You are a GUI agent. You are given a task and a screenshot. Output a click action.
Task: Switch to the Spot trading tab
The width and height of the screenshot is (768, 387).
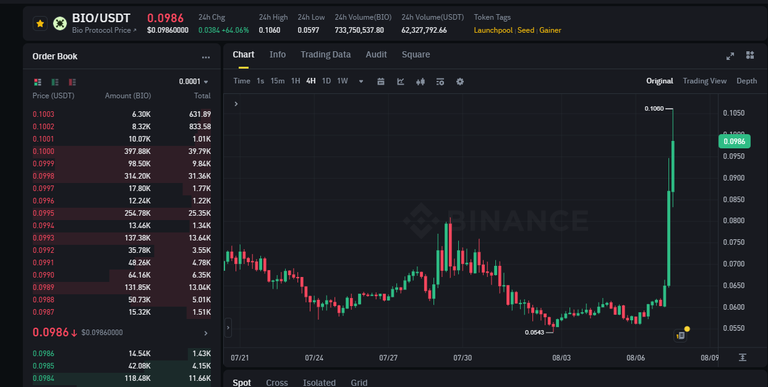(x=241, y=383)
